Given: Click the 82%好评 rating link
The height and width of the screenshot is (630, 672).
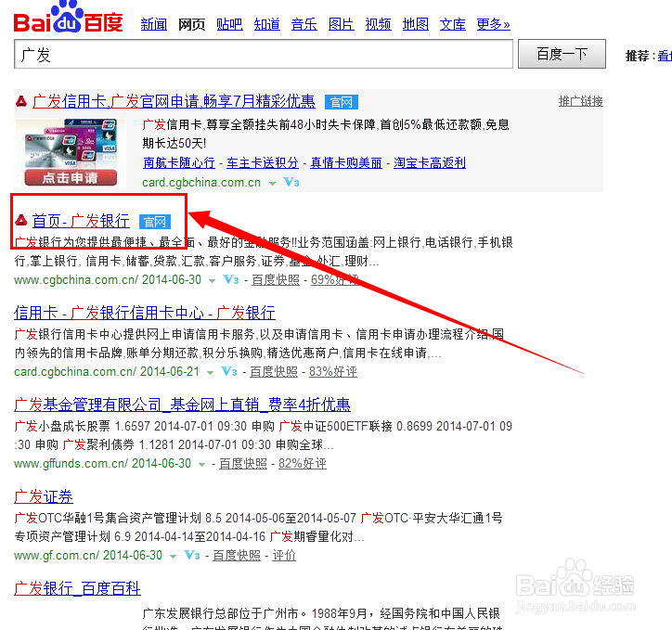Looking at the screenshot, I should pyautogui.click(x=303, y=463).
